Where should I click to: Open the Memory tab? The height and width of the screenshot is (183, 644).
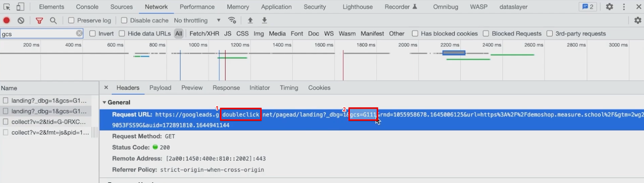click(x=238, y=7)
